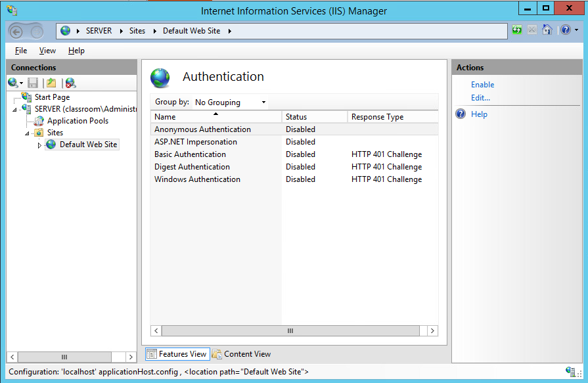The height and width of the screenshot is (383, 588).
Task: Click HTTP 401 Challenge for Basic Authentication
Action: [x=386, y=154]
